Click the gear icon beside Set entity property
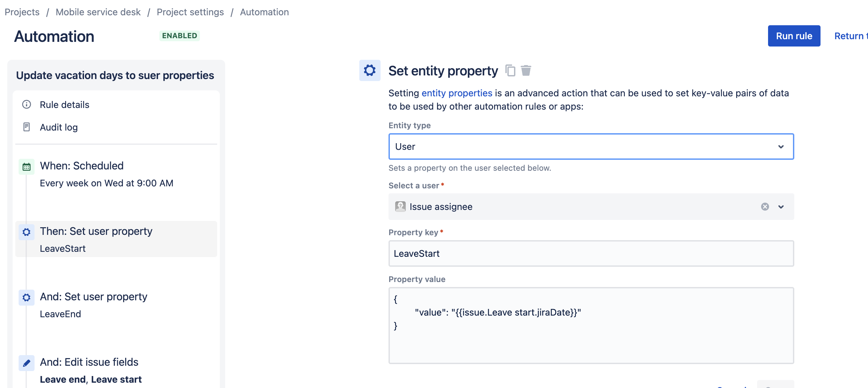The height and width of the screenshot is (388, 868). 370,70
